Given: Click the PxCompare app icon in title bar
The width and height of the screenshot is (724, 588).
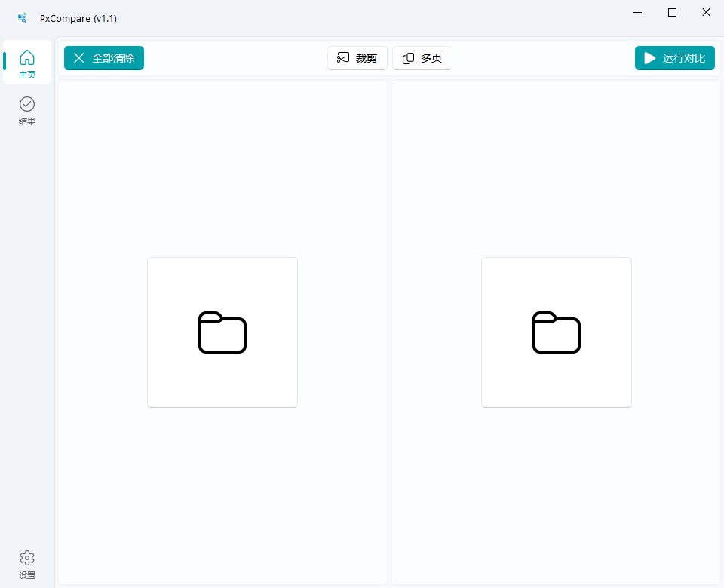Looking at the screenshot, I should click(x=22, y=18).
